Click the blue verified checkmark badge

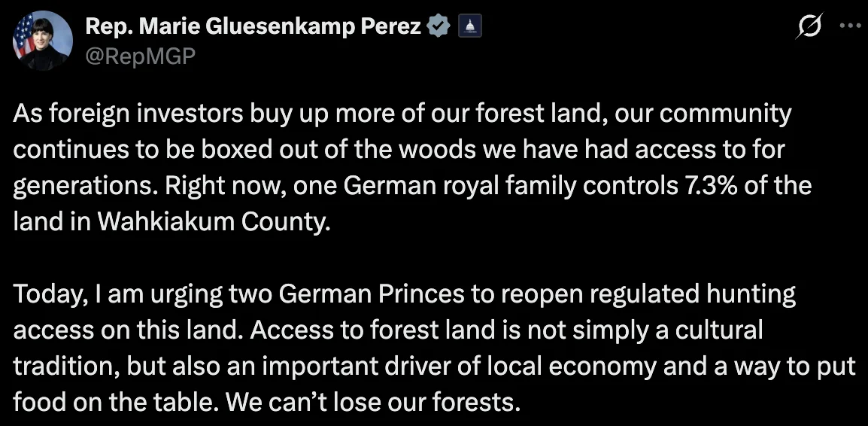click(438, 27)
